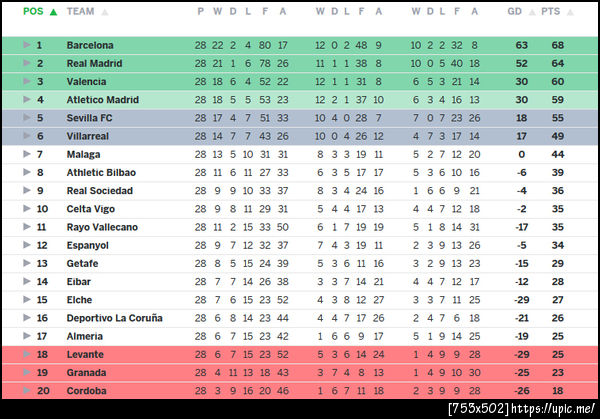Click the GD column sort arrow
The width and height of the screenshot is (600, 419).
(530, 12)
